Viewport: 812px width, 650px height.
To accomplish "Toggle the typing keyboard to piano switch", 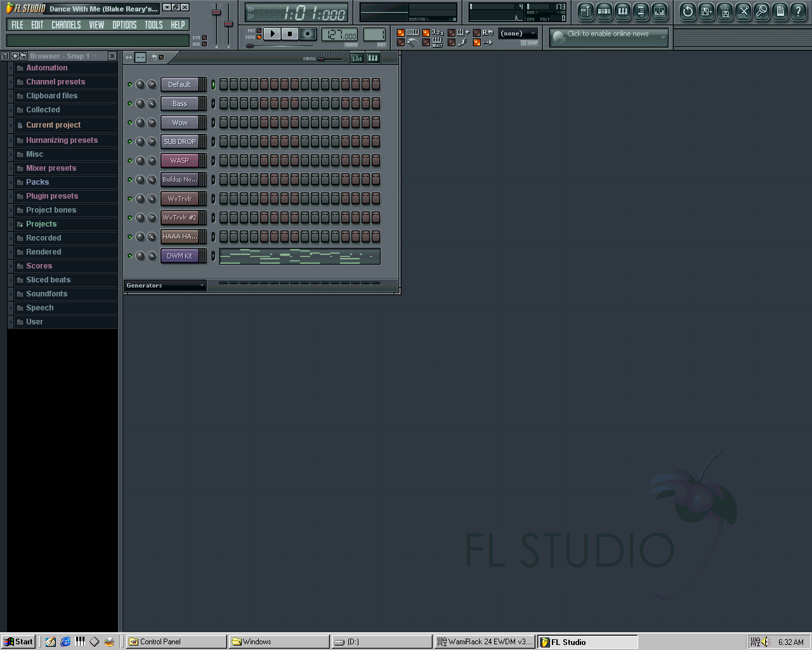I will (401, 33).
